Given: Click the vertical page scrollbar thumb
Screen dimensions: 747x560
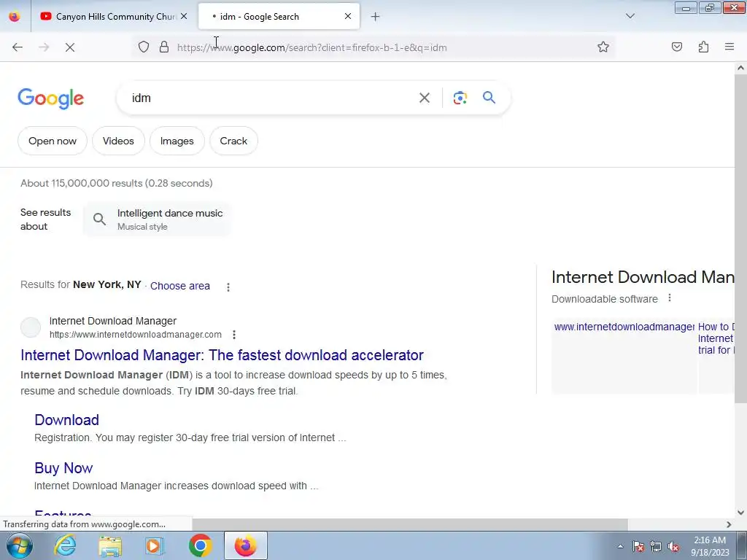Looking at the screenshot, I should pyautogui.click(x=740, y=238).
